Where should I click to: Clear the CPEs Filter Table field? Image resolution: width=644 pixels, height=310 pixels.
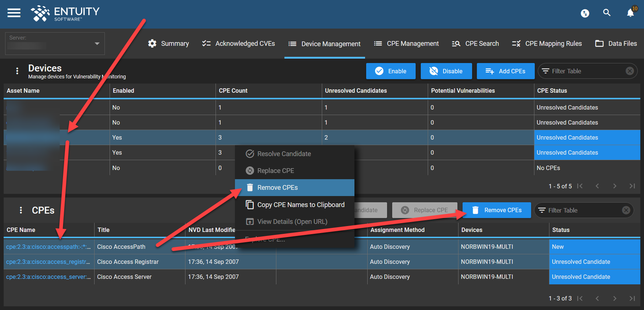coord(626,210)
